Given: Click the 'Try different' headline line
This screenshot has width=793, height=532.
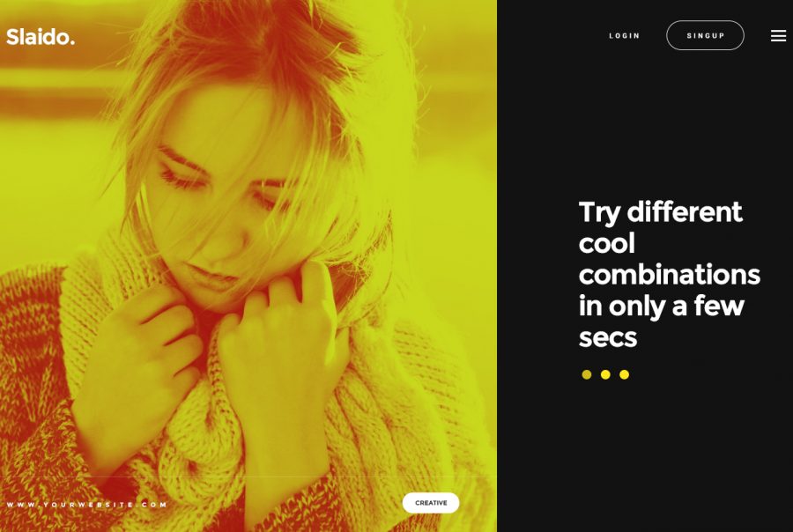Looking at the screenshot, I should [661, 212].
